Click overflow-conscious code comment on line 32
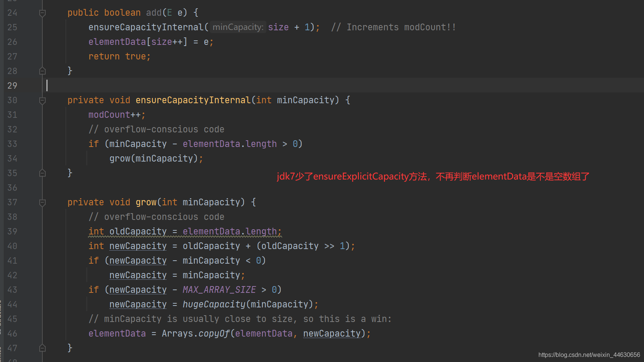The image size is (644, 362). (156, 129)
